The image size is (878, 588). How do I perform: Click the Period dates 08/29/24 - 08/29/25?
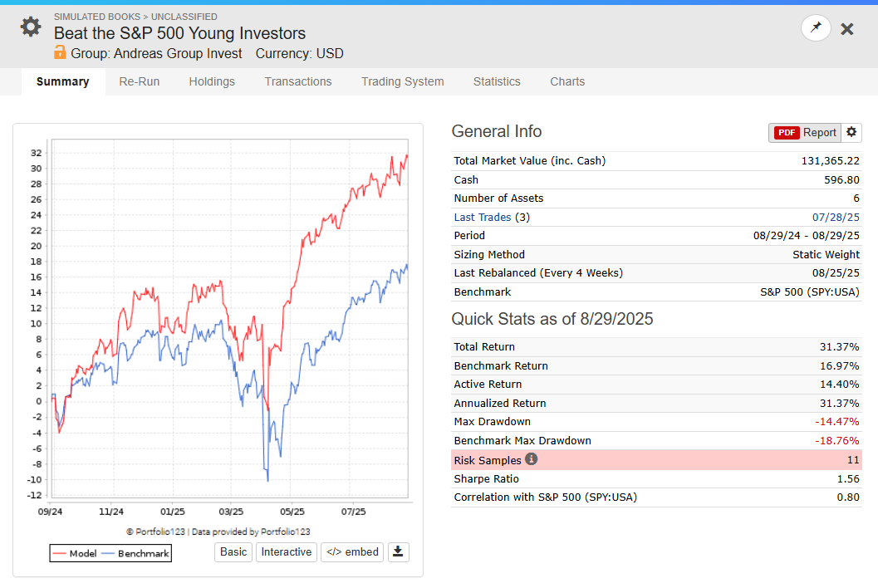806,236
